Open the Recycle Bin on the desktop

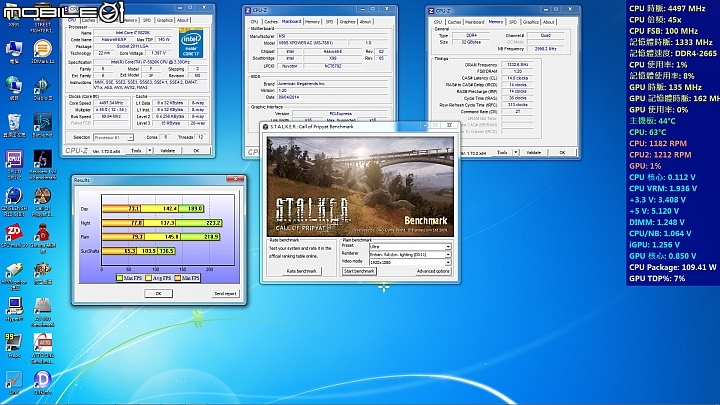tap(14, 123)
